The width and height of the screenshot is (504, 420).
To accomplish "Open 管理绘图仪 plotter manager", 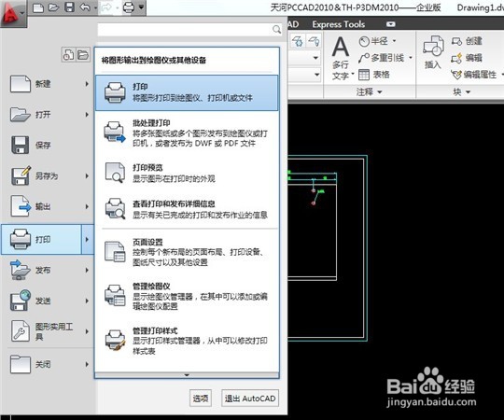I will click(187, 296).
